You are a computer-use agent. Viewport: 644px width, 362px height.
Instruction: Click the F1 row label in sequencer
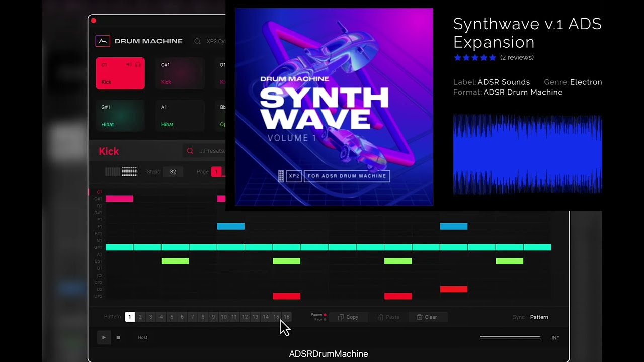(x=99, y=227)
